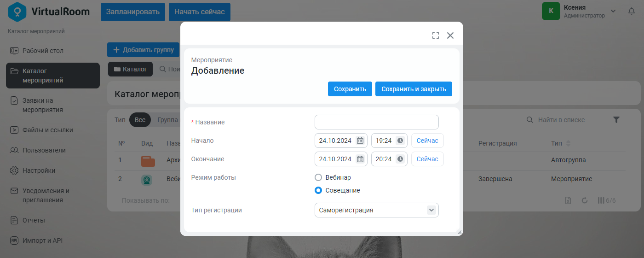Click the Автогруппа cell

569,160
